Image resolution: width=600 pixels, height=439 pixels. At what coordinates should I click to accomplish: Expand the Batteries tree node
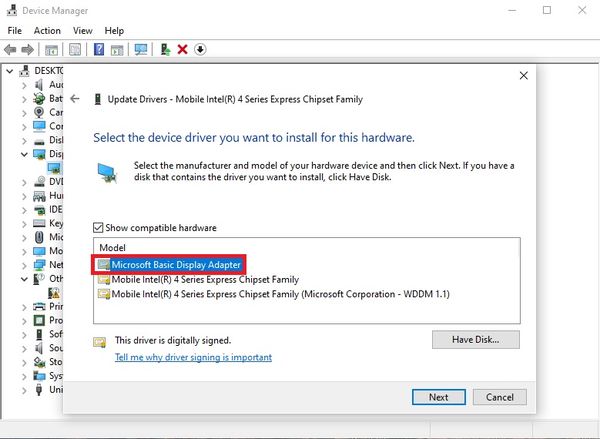tap(24, 99)
